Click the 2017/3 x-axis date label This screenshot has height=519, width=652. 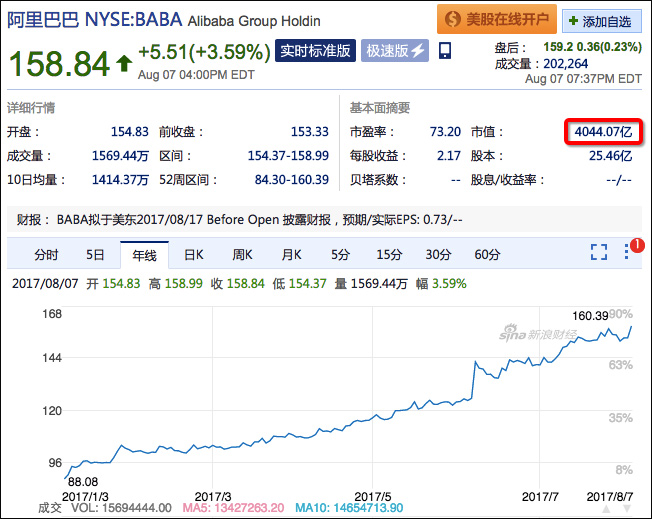[x=212, y=497]
